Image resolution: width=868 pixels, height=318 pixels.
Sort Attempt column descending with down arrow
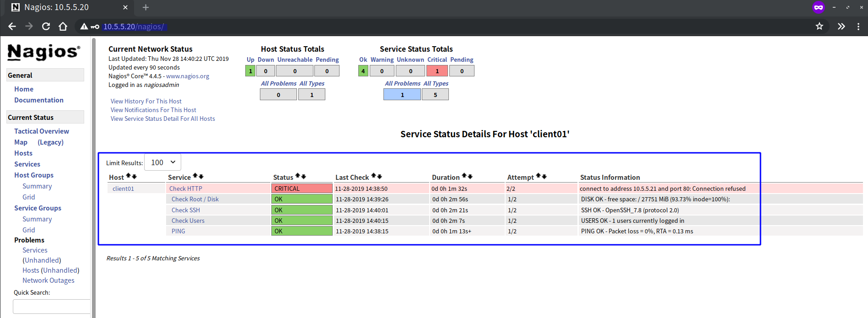point(544,177)
